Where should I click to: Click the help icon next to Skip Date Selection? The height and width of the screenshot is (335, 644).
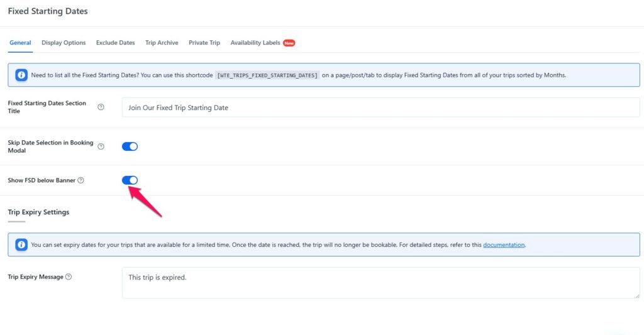click(101, 146)
